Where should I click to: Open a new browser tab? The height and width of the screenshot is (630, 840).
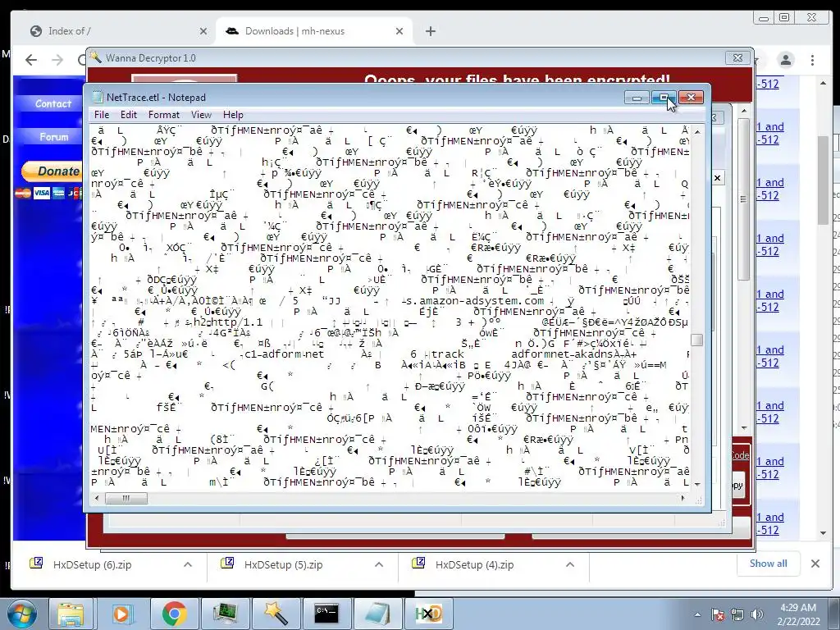(430, 32)
